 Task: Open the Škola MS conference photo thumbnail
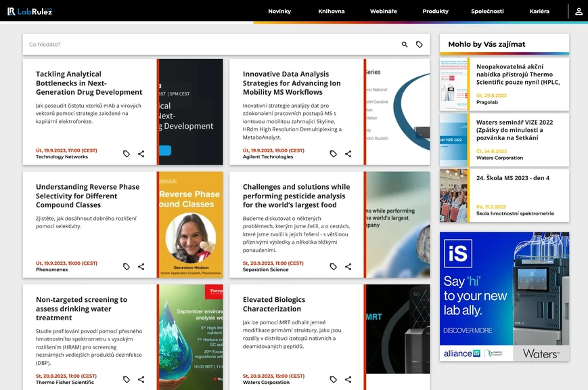point(453,195)
